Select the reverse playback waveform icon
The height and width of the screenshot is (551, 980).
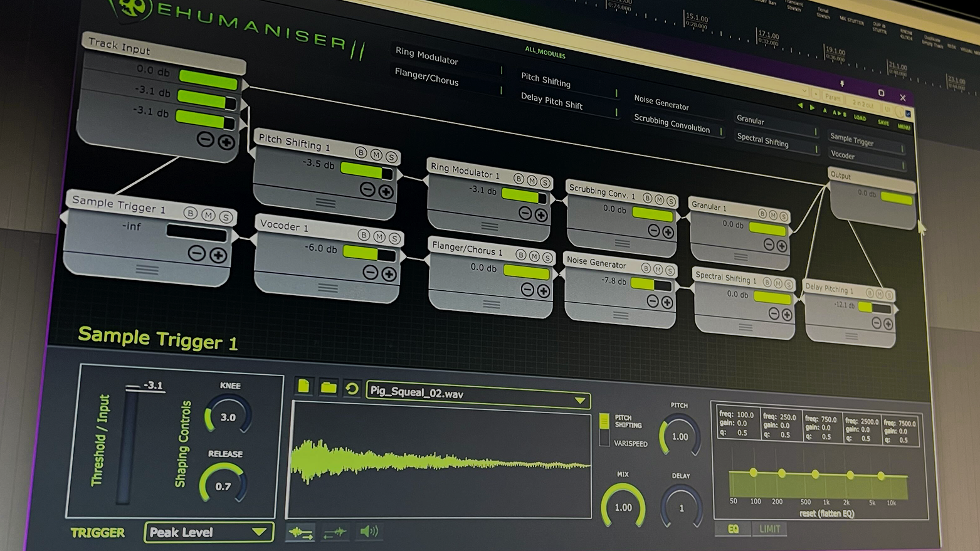[x=335, y=533]
